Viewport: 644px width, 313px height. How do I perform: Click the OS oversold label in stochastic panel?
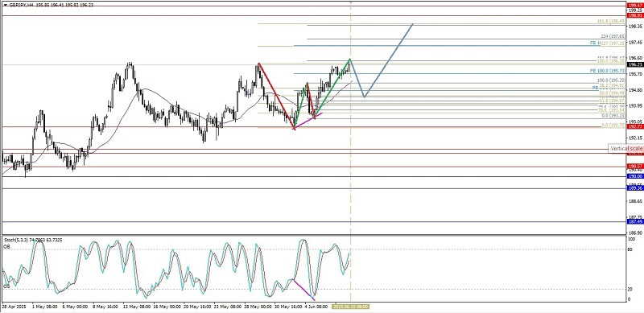pyautogui.click(x=6, y=286)
